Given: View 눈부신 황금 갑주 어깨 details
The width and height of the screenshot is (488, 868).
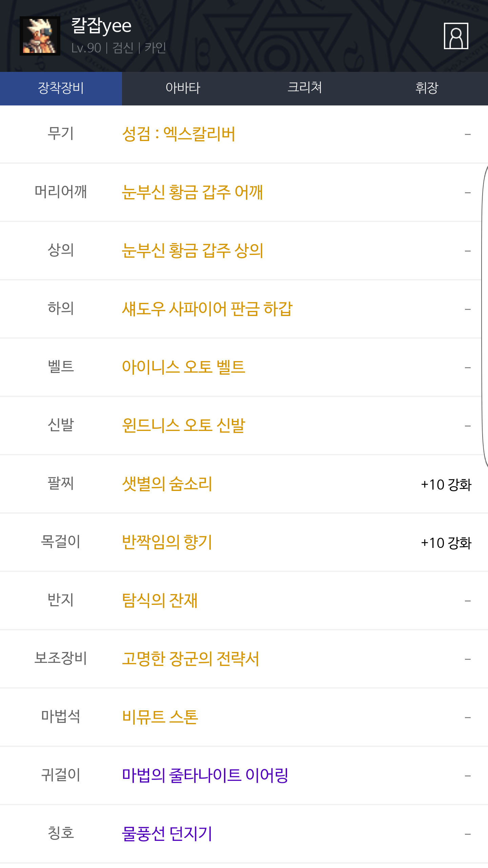Looking at the screenshot, I should pyautogui.click(x=192, y=192).
